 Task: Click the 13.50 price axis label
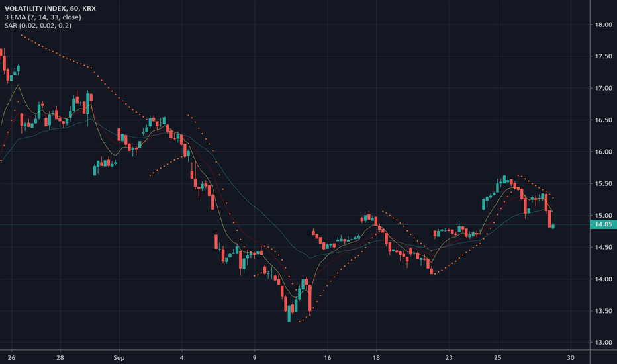(603, 311)
